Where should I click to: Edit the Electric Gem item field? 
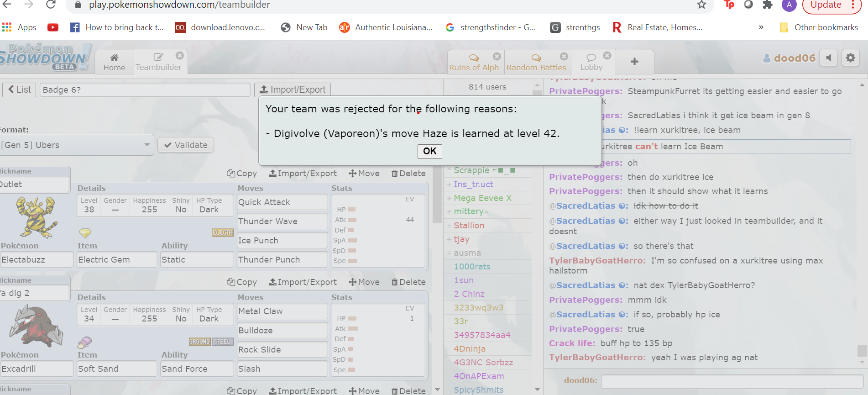[117, 259]
